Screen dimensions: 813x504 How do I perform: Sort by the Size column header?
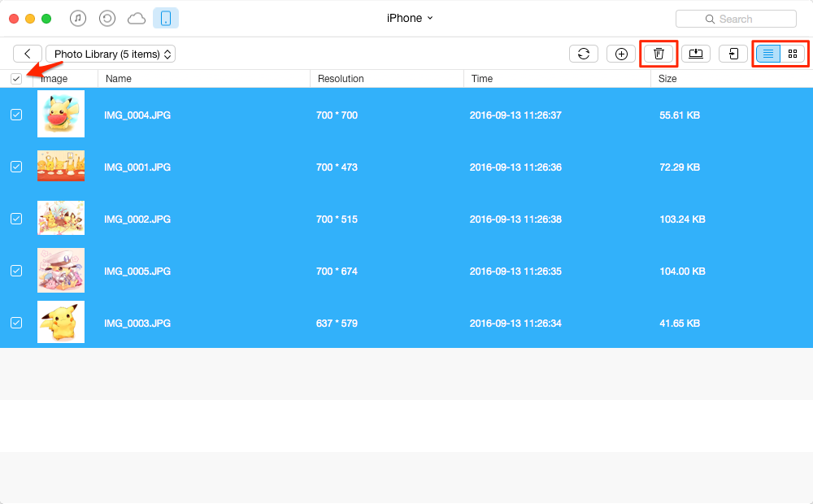click(732, 79)
